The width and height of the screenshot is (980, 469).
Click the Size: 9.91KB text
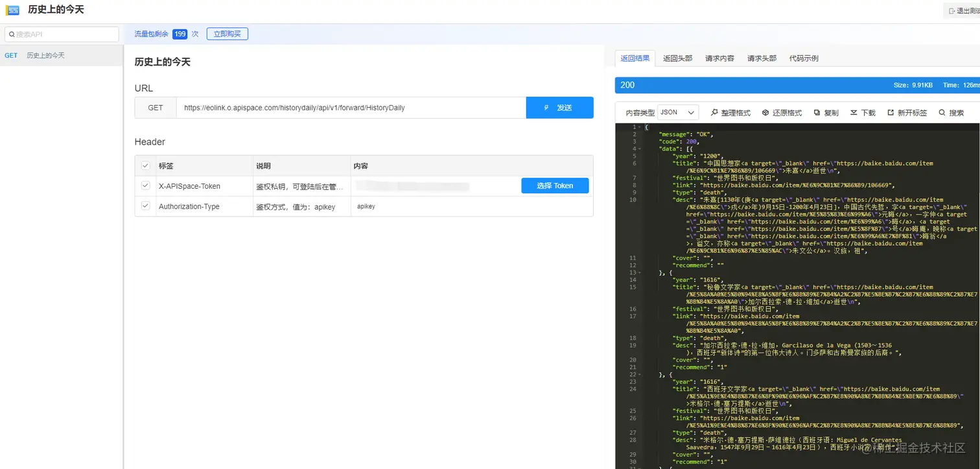[913, 85]
